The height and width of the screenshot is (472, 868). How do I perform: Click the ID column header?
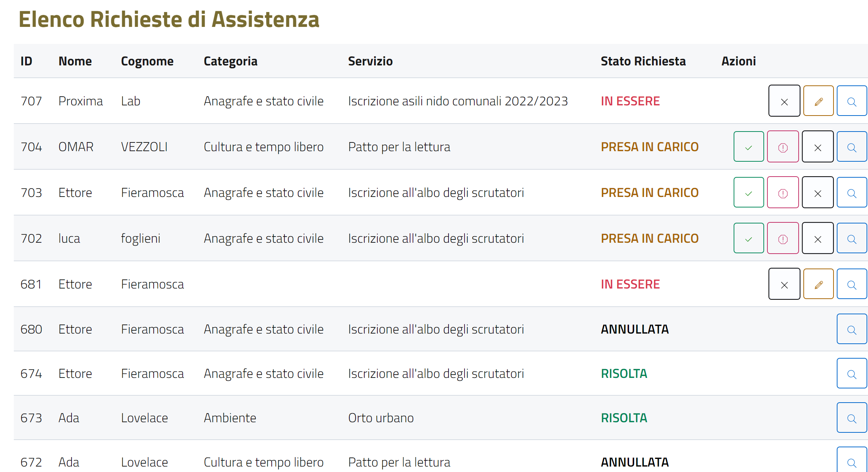[26, 61]
